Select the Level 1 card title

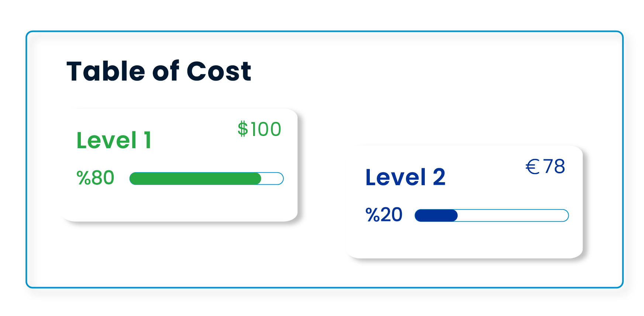(114, 140)
